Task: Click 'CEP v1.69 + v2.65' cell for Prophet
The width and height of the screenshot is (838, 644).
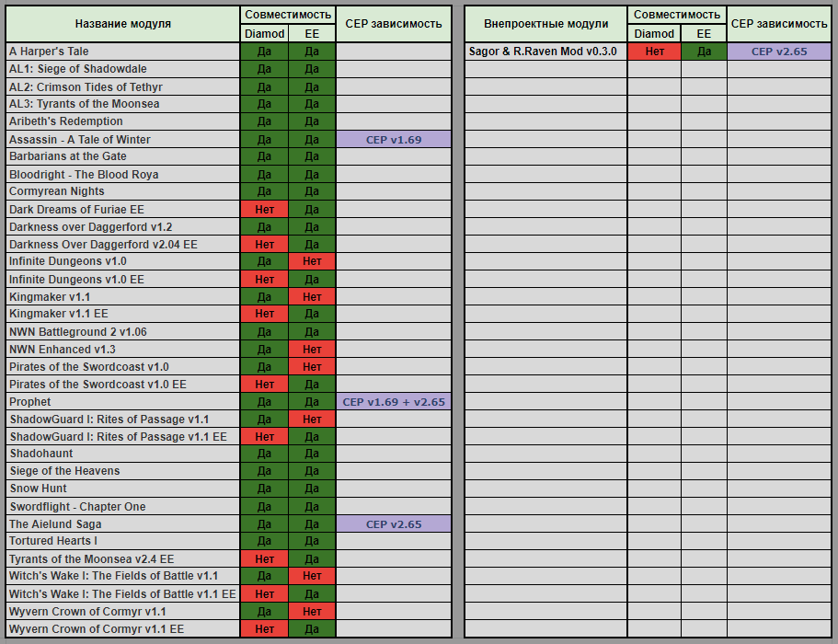Action: click(x=394, y=402)
